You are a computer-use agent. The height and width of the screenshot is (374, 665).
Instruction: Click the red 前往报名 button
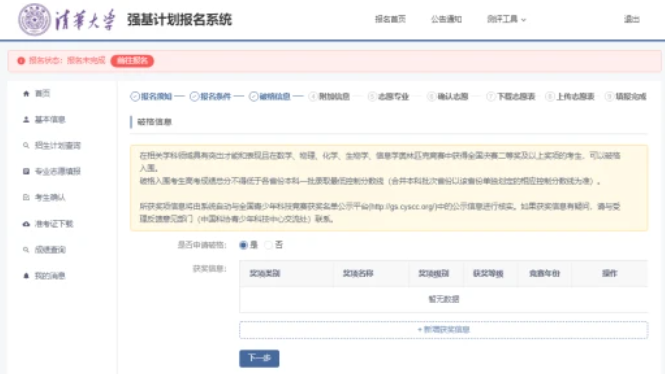132,61
